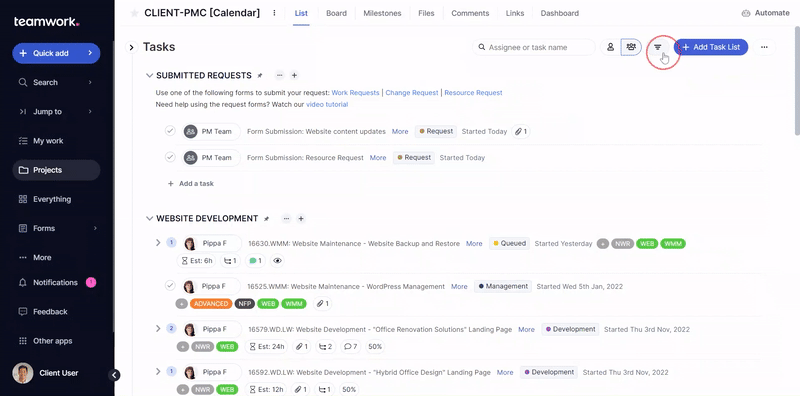This screenshot has height=396, width=800.
Task: Open the Tasks three-dots options menu
Action: pyautogui.click(x=764, y=47)
